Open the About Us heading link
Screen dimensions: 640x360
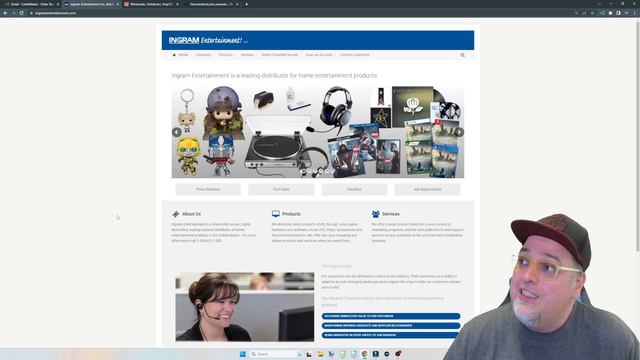[x=191, y=214]
